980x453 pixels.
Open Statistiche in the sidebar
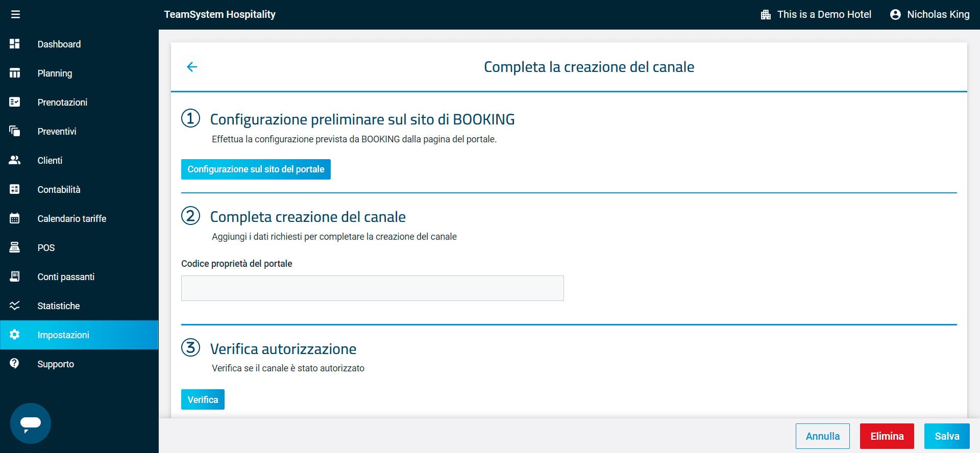coord(79,306)
